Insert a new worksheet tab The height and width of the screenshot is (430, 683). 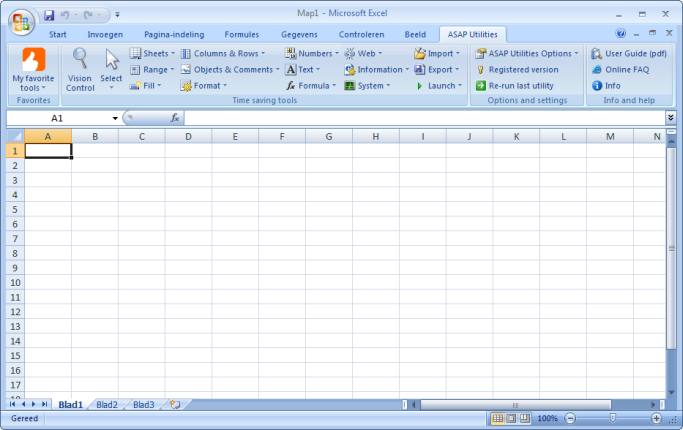175,404
